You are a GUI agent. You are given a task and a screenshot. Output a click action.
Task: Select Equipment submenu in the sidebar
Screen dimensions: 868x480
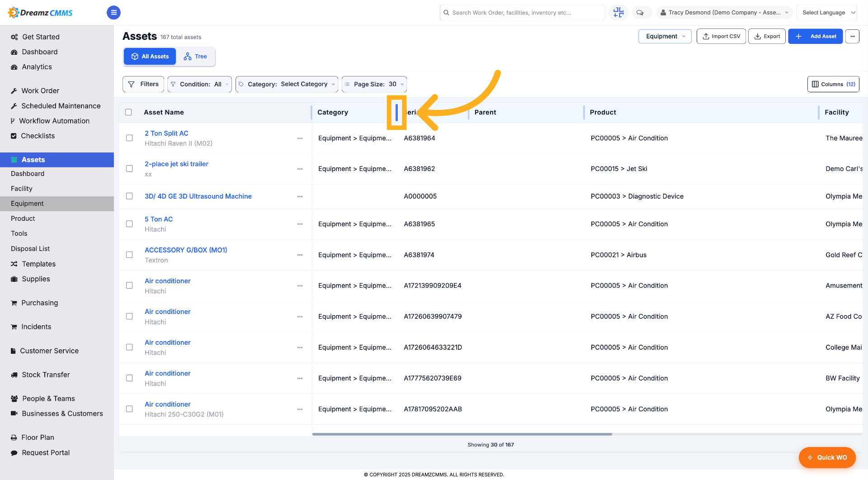point(57,204)
